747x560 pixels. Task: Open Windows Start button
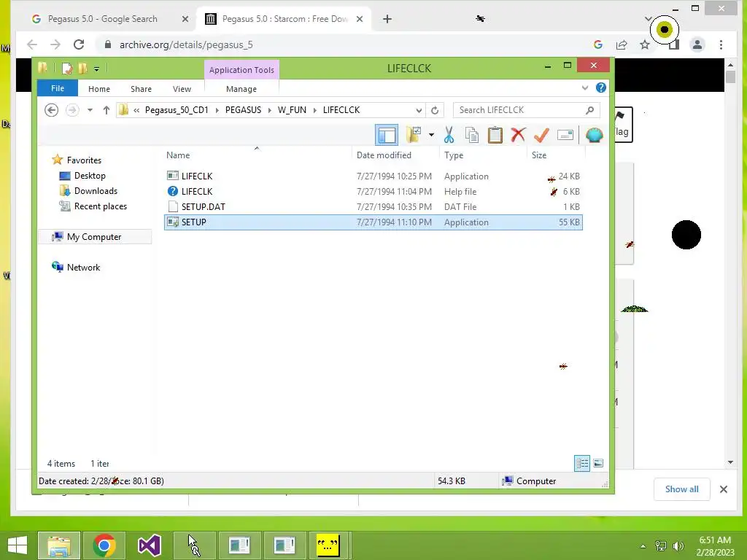click(18, 545)
